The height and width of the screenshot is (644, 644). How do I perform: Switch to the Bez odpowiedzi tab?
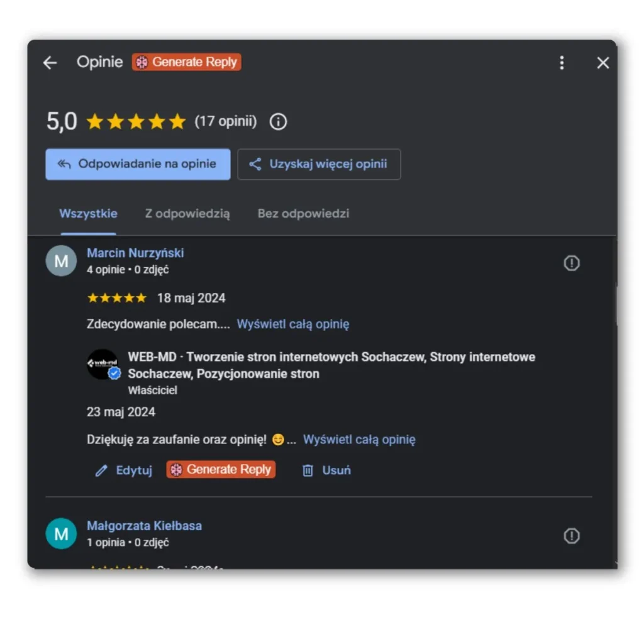click(x=303, y=214)
